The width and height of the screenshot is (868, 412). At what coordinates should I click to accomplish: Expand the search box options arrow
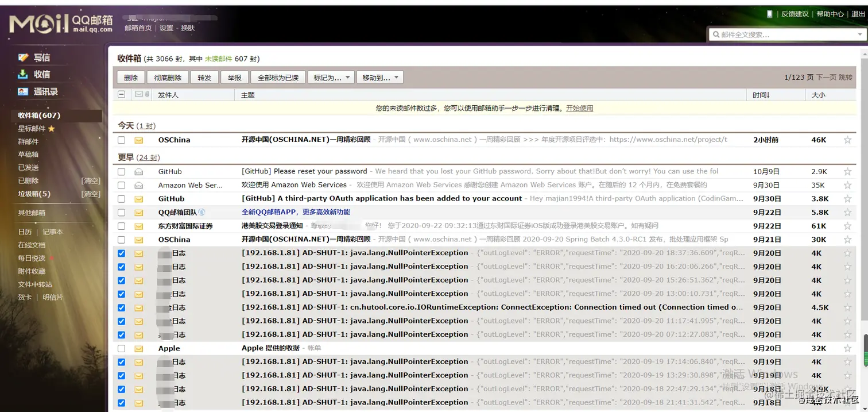[859, 34]
